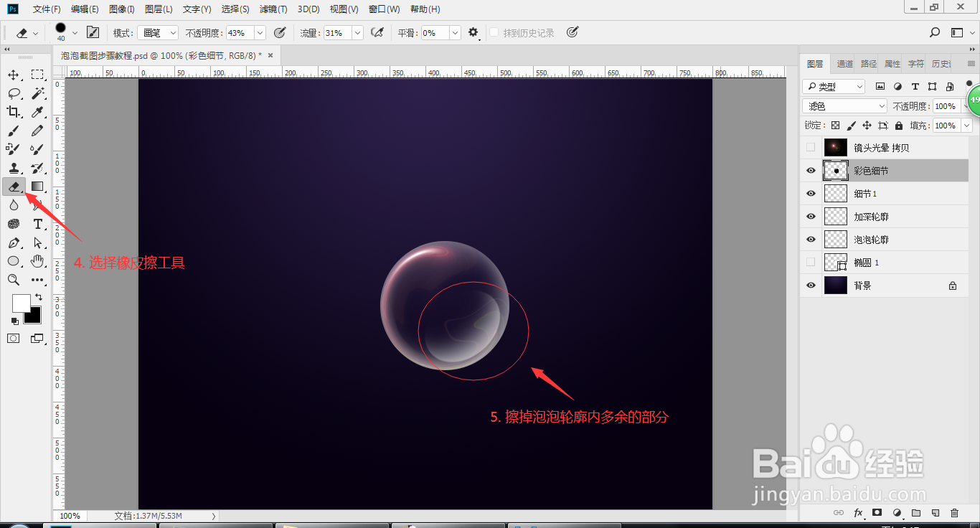Hide the 彩色细节 layer
The image size is (980, 528).
click(x=811, y=171)
